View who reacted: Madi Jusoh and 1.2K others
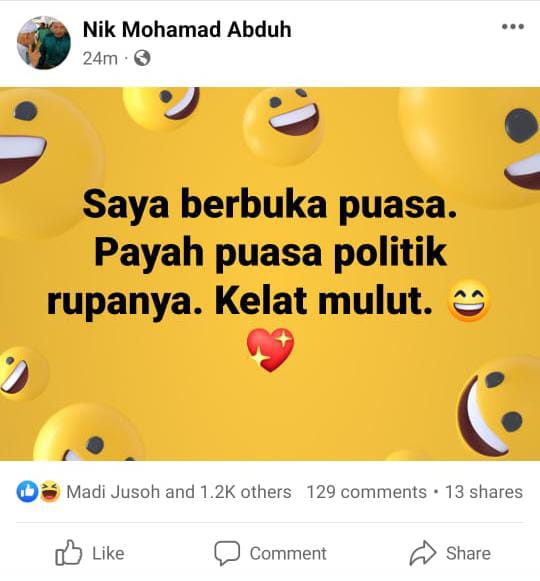 tap(179, 492)
